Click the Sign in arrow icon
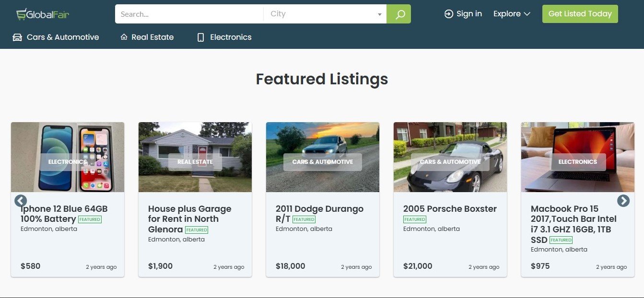Image resolution: width=644 pixels, height=298 pixels. click(449, 14)
